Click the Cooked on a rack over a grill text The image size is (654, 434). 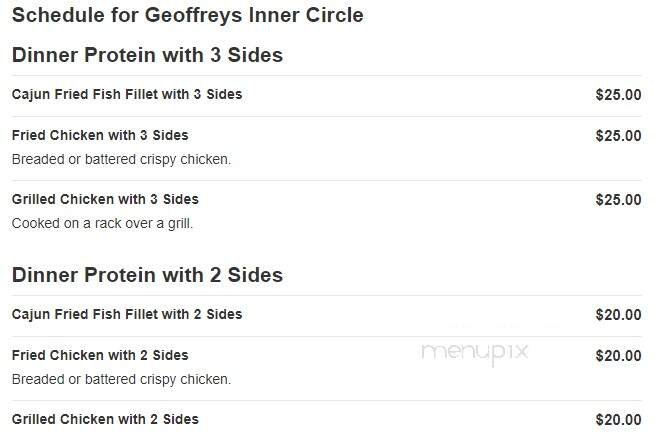coord(102,223)
